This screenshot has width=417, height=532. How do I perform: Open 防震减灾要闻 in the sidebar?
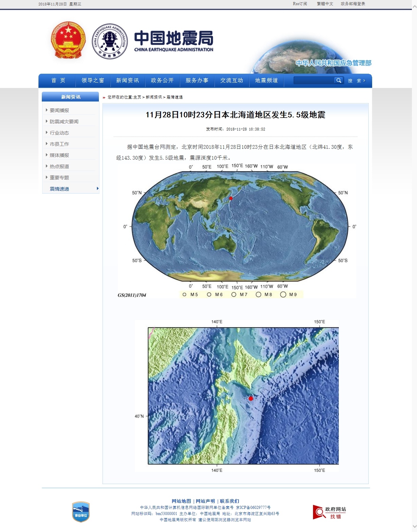coord(64,122)
